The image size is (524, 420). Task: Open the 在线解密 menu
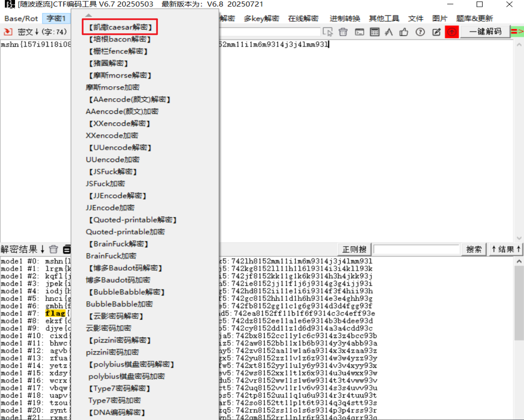303,18
